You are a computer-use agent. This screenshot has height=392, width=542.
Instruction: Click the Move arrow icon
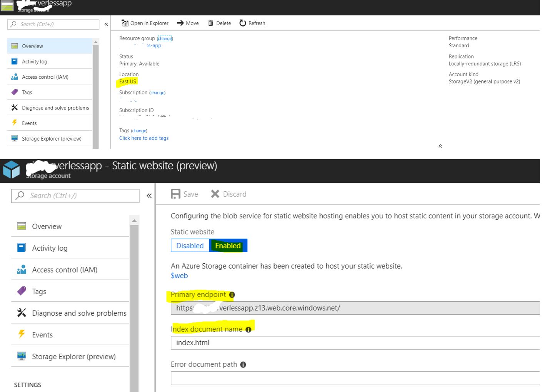(180, 23)
